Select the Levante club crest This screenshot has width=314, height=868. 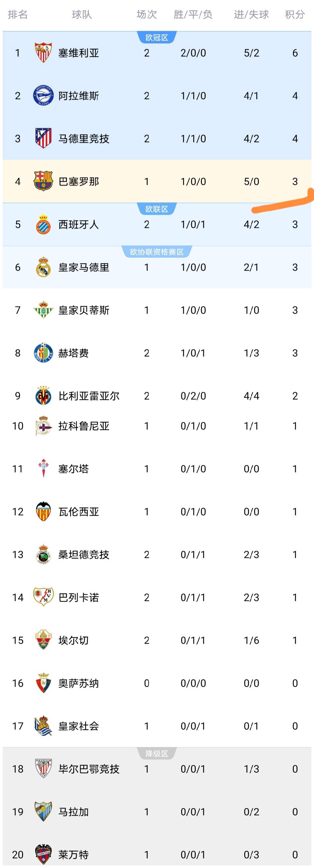pos(43,854)
